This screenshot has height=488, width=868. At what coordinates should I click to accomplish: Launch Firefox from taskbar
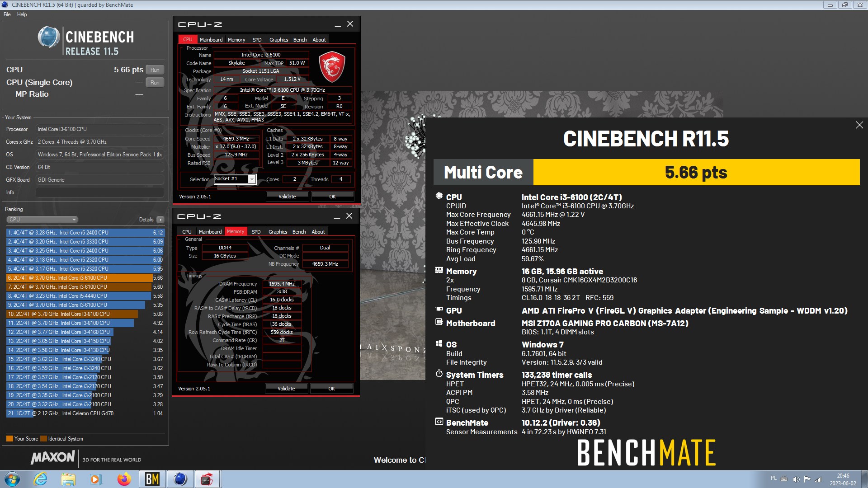124,479
